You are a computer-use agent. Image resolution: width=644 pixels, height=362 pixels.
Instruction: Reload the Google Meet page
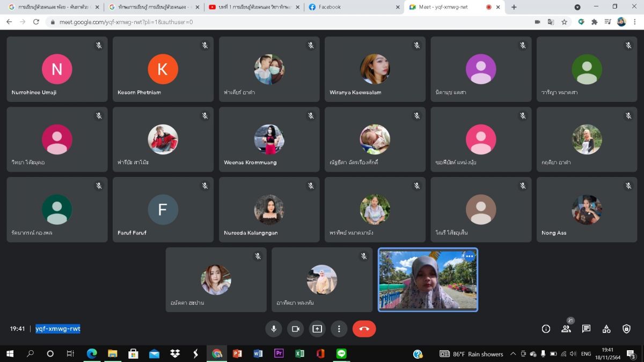(x=36, y=22)
